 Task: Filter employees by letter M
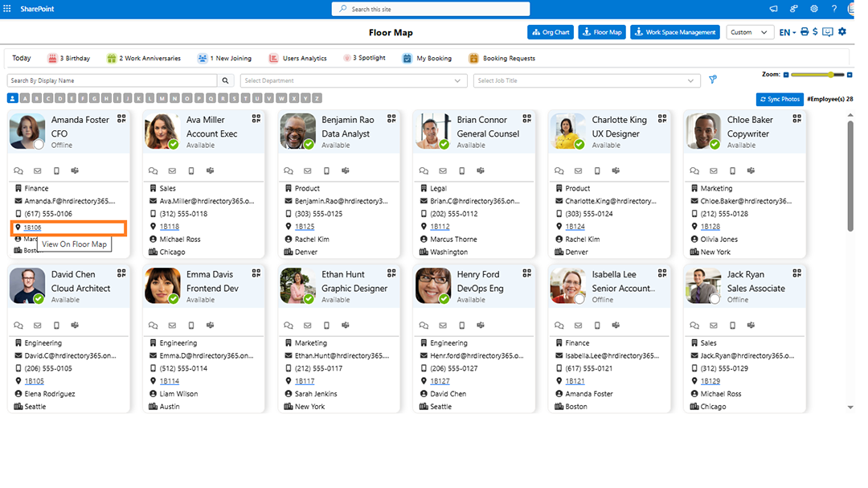pyautogui.click(x=163, y=98)
